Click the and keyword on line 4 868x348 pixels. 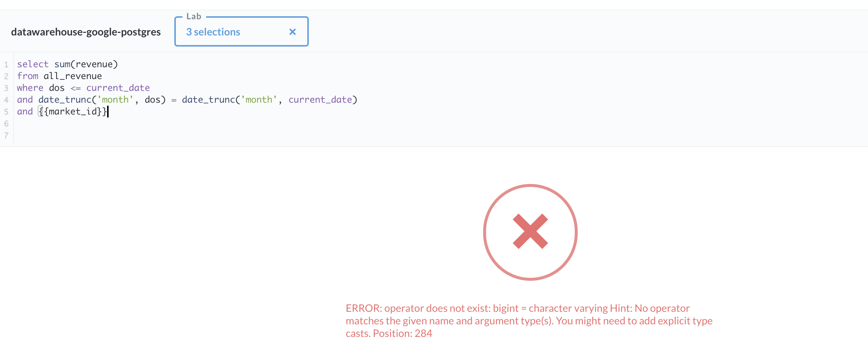(24, 99)
